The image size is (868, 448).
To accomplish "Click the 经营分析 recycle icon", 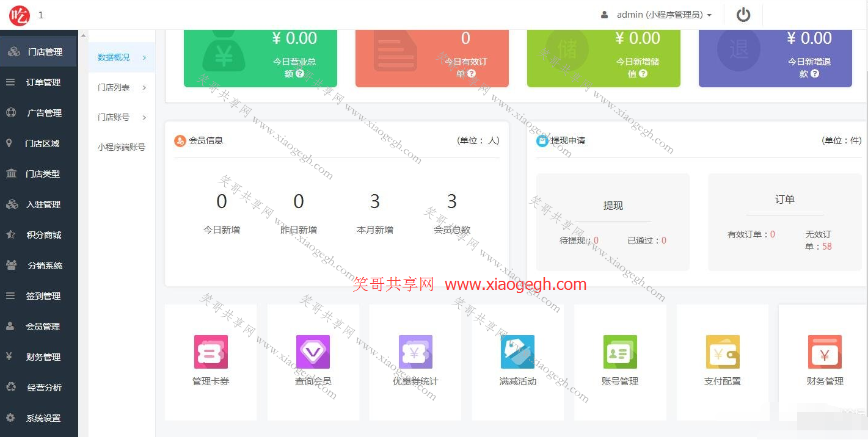I will 11,387.
